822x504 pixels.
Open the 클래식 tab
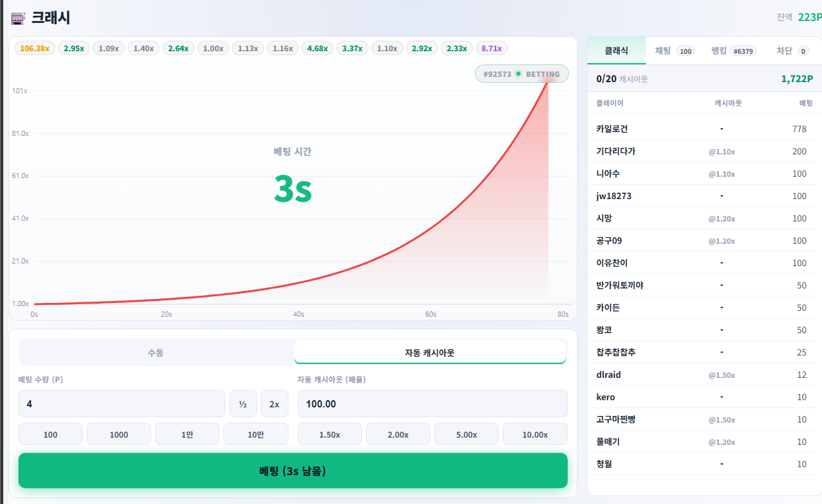tap(616, 51)
